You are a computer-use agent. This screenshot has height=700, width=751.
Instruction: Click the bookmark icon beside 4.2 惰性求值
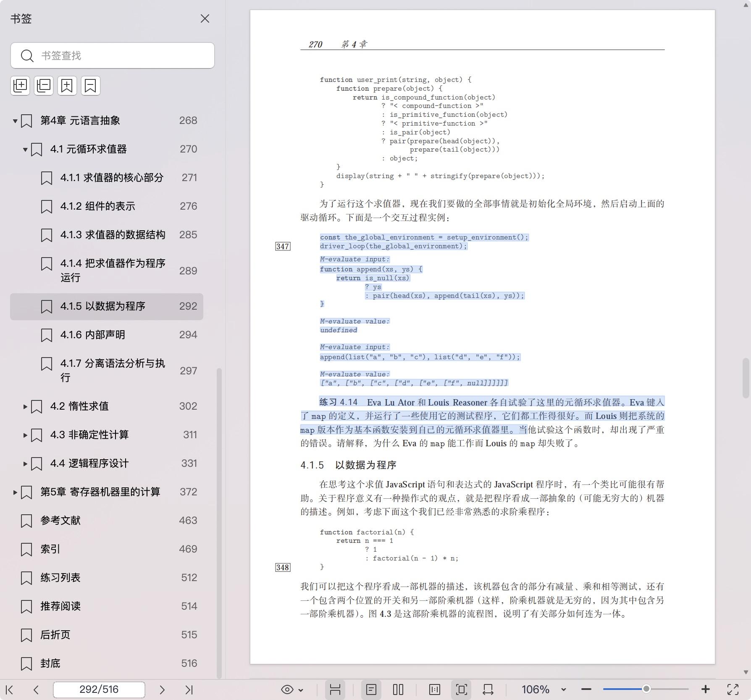[37, 407]
